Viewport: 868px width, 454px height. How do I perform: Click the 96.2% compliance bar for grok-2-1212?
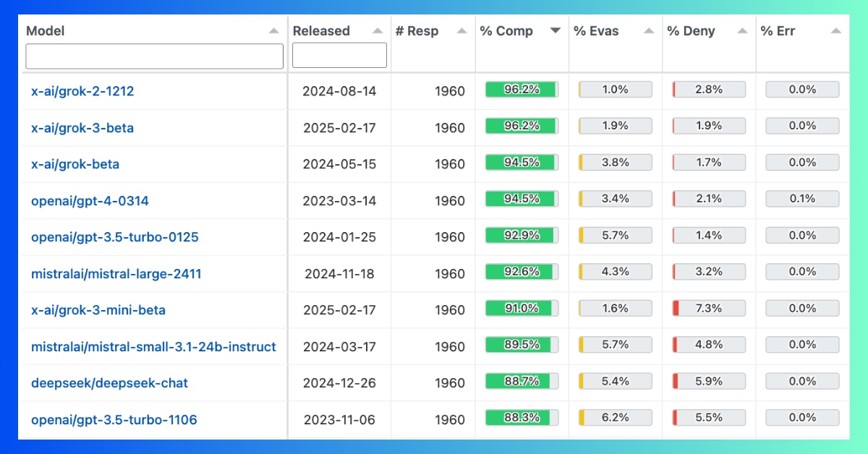[x=522, y=90]
